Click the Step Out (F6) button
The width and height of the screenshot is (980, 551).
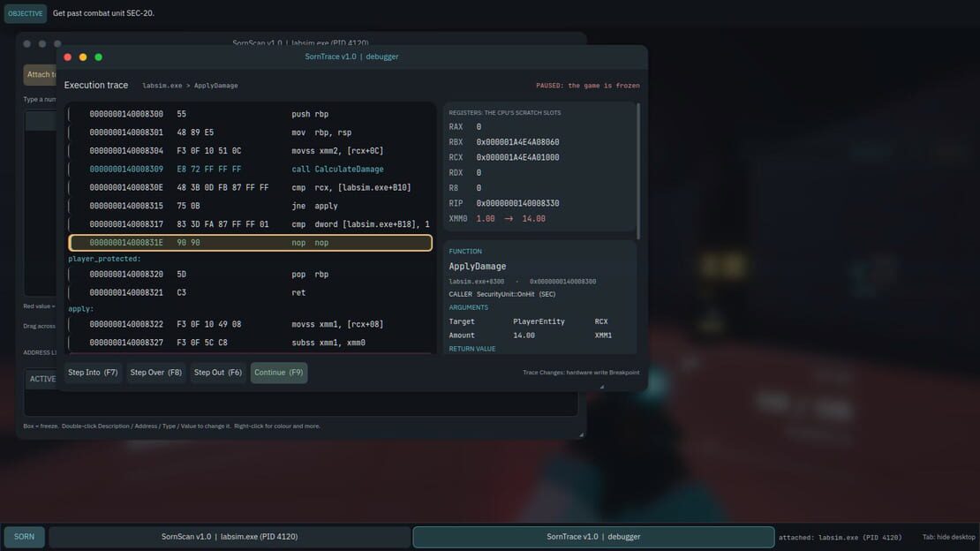(217, 373)
